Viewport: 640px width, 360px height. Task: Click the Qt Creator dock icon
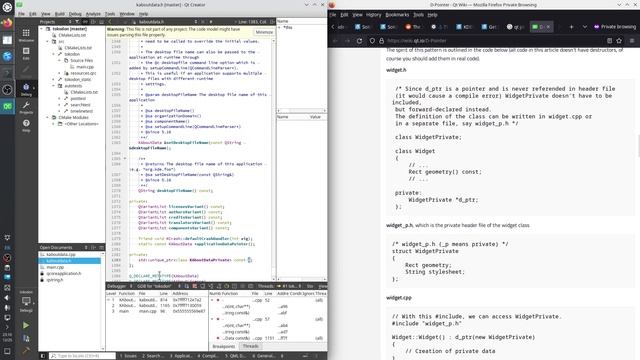7,107
